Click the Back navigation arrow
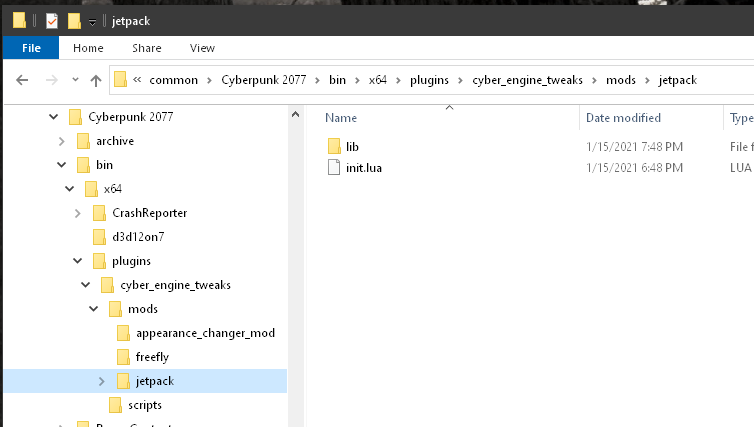This screenshot has height=427, width=754. pyautogui.click(x=22, y=80)
